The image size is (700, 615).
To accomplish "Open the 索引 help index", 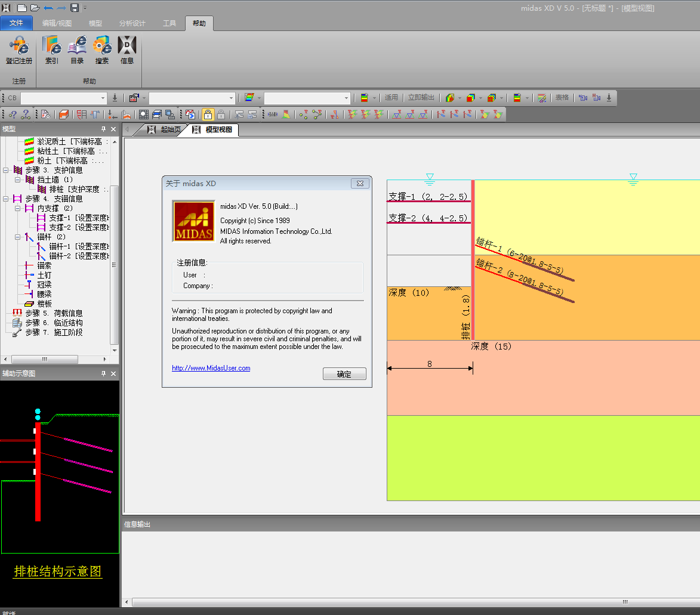I will pos(52,50).
